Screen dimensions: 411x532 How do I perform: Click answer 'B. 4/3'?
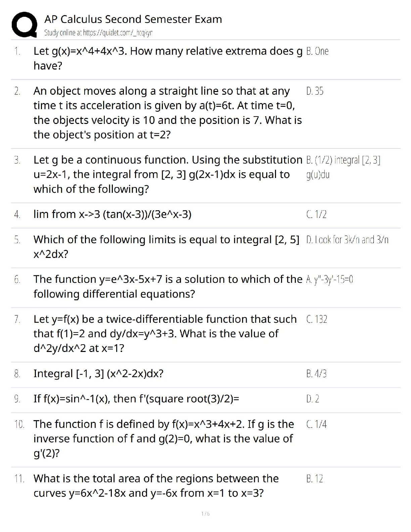coord(316,373)
